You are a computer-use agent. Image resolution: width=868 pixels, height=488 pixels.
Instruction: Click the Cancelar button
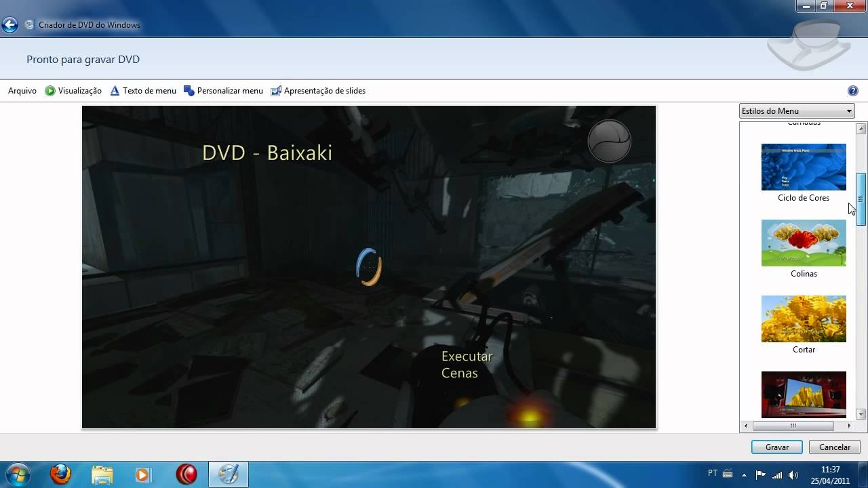[835, 447]
